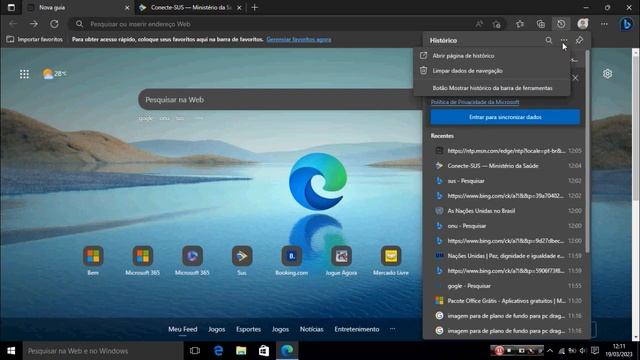Open File Explorer from taskbar

241,351
